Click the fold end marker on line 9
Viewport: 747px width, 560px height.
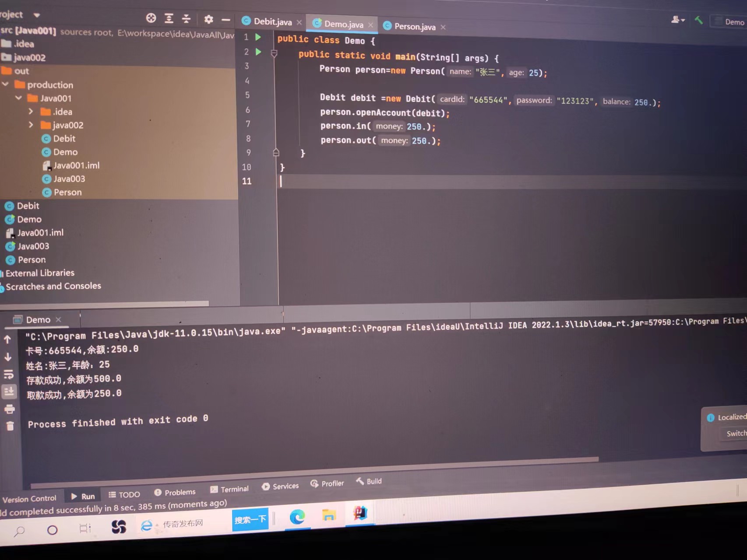276,153
